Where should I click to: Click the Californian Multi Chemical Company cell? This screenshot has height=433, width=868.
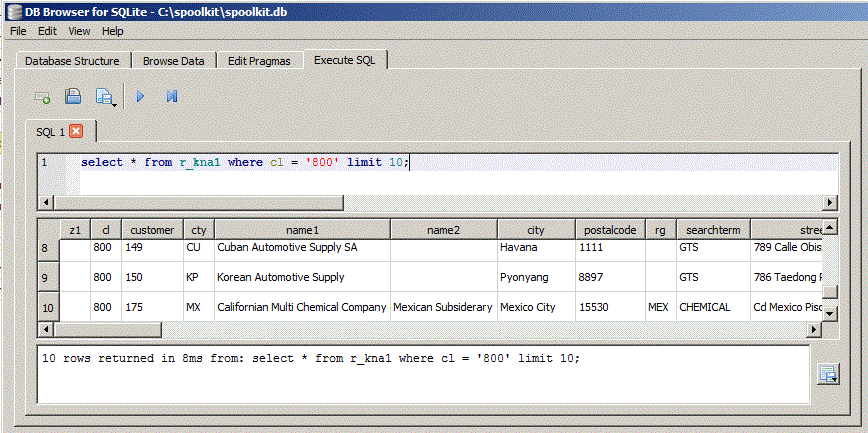[x=302, y=307]
